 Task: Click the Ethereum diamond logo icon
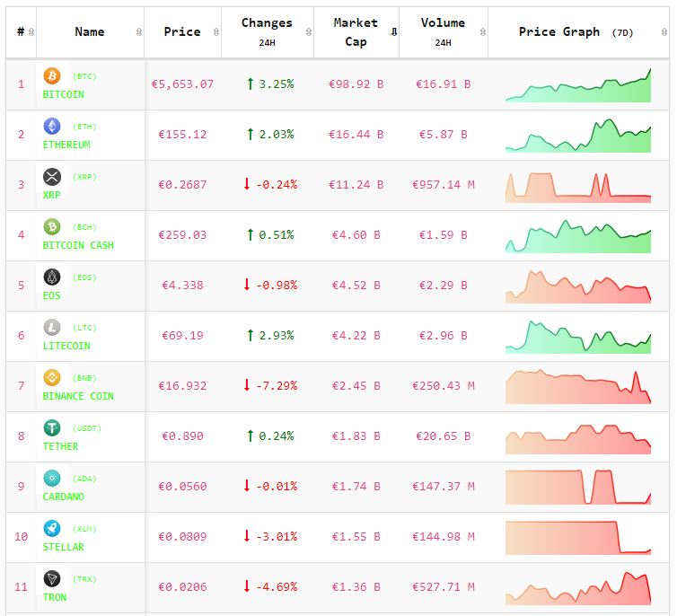(52, 127)
